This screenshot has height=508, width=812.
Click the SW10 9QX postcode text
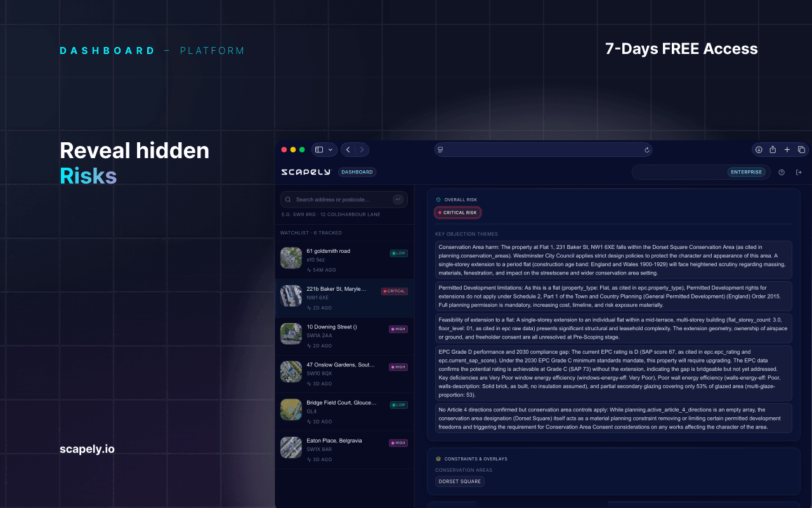click(x=319, y=373)
